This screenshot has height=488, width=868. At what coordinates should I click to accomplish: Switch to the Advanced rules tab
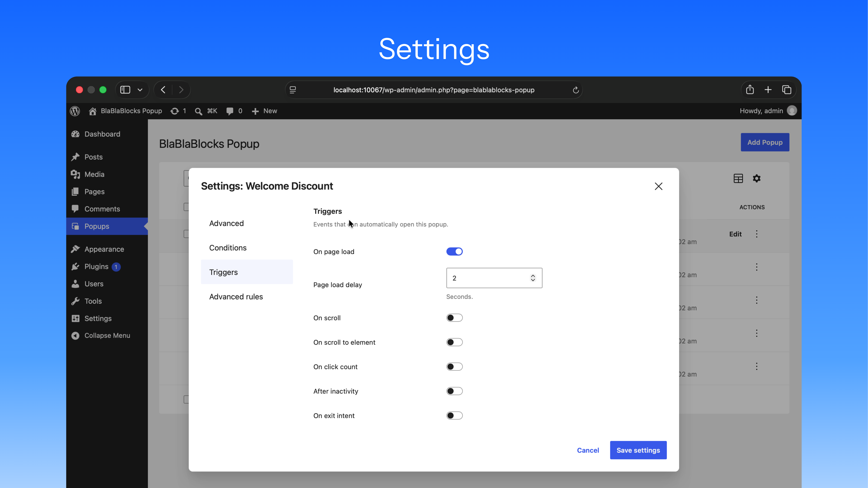(247, 296)
